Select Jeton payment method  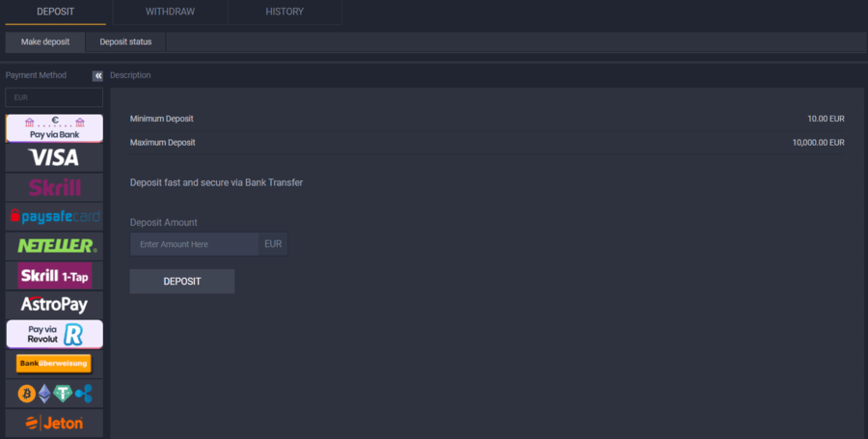(x=54, y=423)
